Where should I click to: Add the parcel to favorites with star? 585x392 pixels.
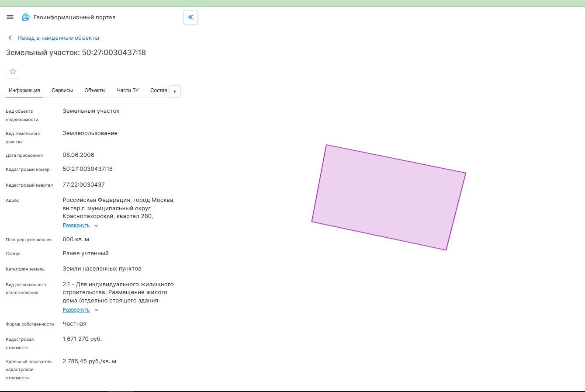pyautogui.click(x=13, y=71)
